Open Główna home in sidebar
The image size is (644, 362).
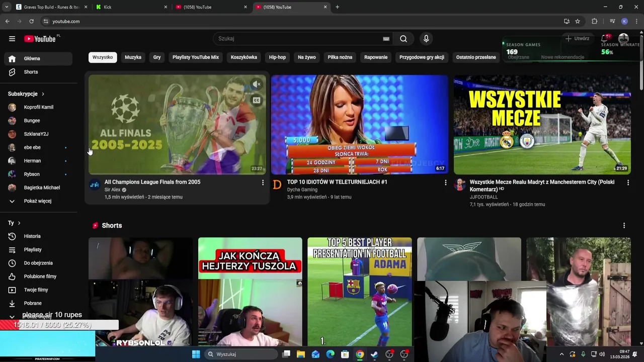(38, 58)
